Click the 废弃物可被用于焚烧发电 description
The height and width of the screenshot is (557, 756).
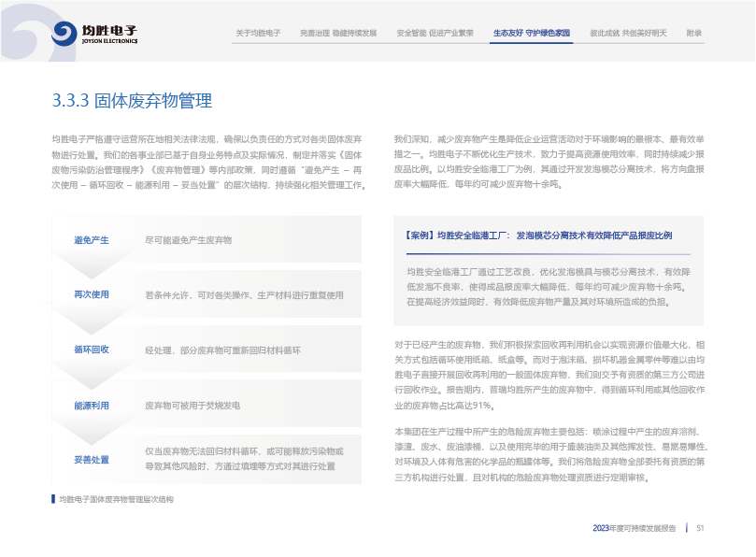192,406
